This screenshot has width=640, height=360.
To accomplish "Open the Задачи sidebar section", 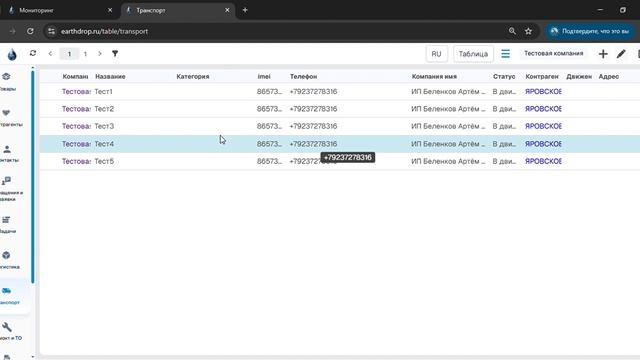I will tap(7, 224).
